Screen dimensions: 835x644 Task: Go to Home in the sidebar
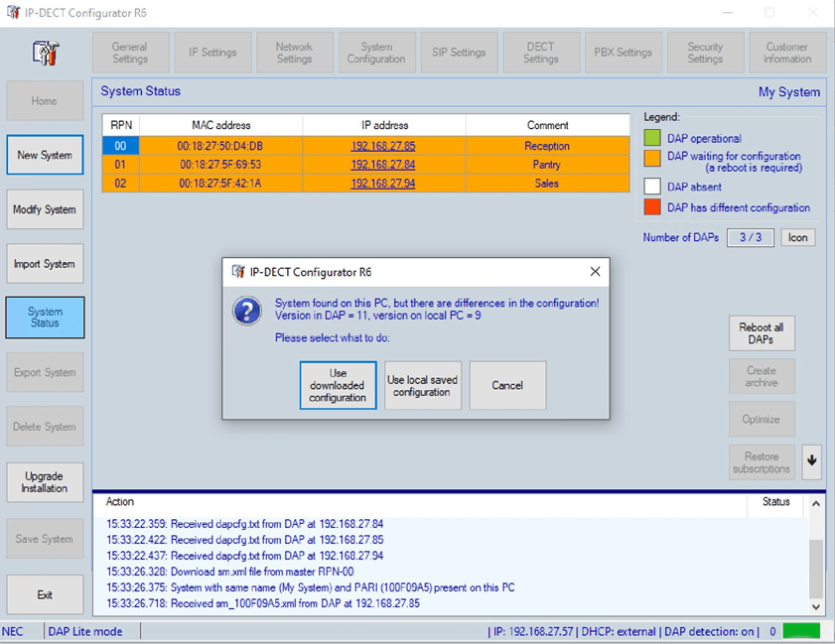[45, 100]
